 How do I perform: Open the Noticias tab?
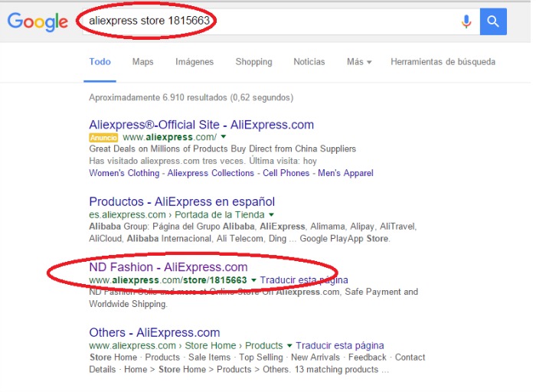pyautogui.click(x=309, y=62)
